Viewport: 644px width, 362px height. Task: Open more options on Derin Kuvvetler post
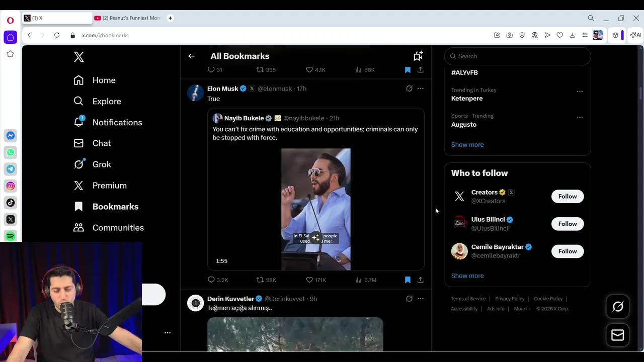click(421, 299)
